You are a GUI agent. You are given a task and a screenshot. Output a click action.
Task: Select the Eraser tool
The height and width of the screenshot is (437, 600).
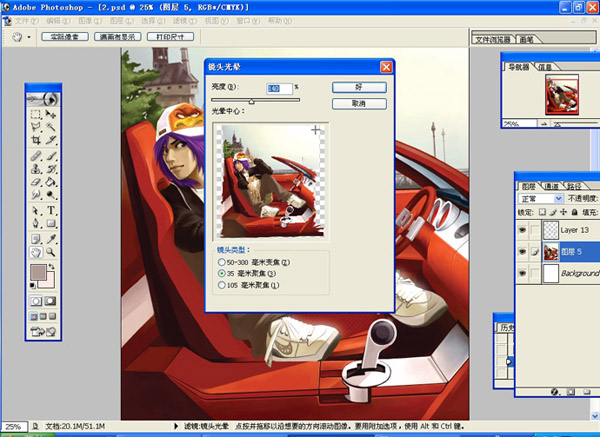click(36, 182)
